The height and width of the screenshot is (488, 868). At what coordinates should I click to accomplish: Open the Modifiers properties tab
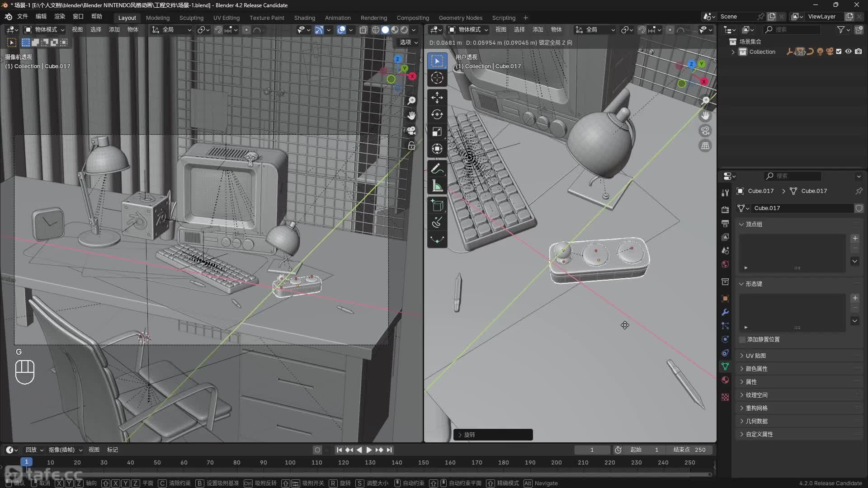click(725, 312)
